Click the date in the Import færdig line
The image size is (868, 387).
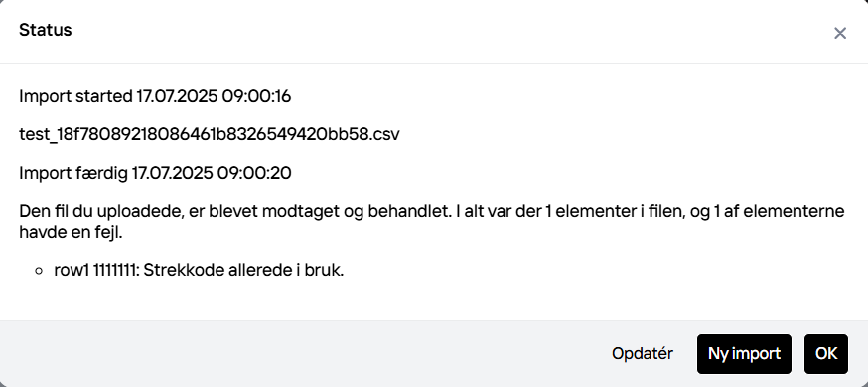tap(172, 173)
